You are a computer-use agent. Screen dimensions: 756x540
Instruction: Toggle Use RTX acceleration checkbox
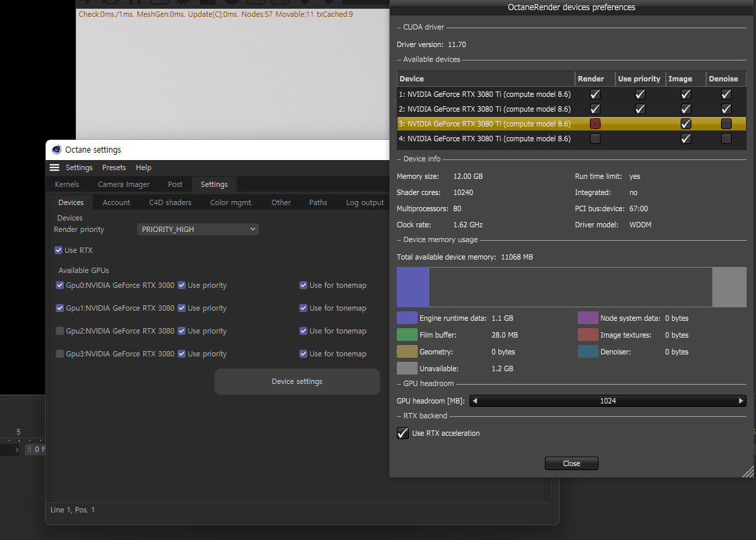tap(403, 433)
